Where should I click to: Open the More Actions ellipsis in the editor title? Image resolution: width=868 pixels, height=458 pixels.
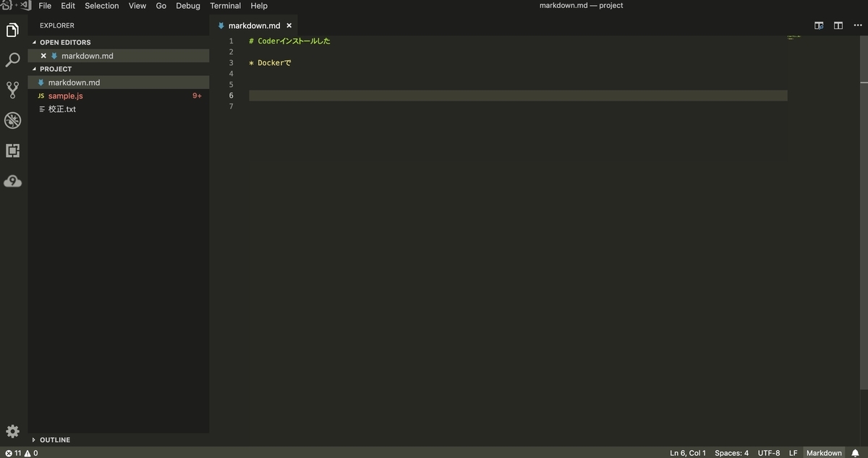pyautogui.click(x=858, y=25)
